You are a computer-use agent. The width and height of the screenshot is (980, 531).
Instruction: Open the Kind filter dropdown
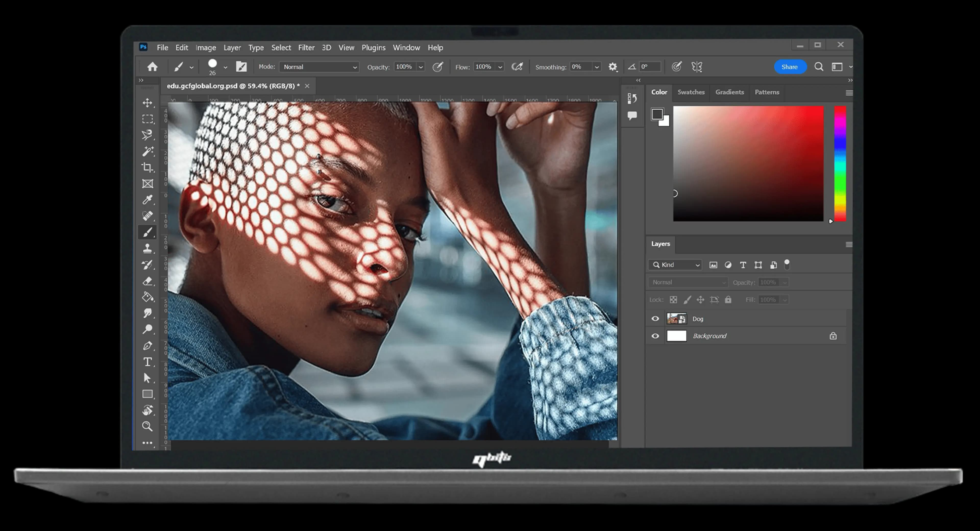click(x=676, y=264)
